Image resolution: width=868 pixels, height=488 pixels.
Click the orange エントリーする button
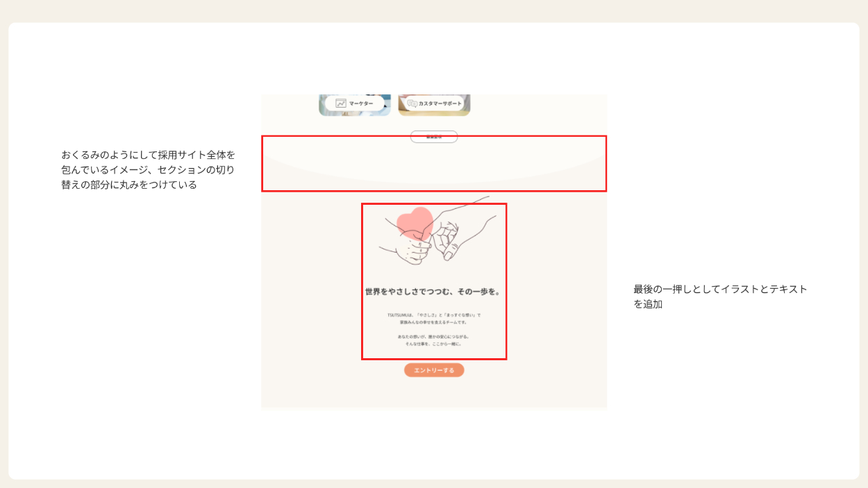pos(434,370)
